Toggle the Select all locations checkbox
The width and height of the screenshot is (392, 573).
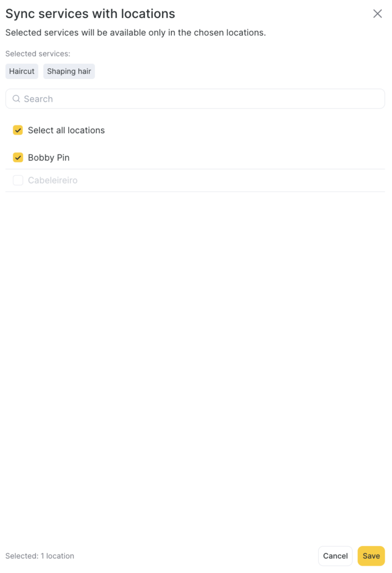[x=18, y=130]
